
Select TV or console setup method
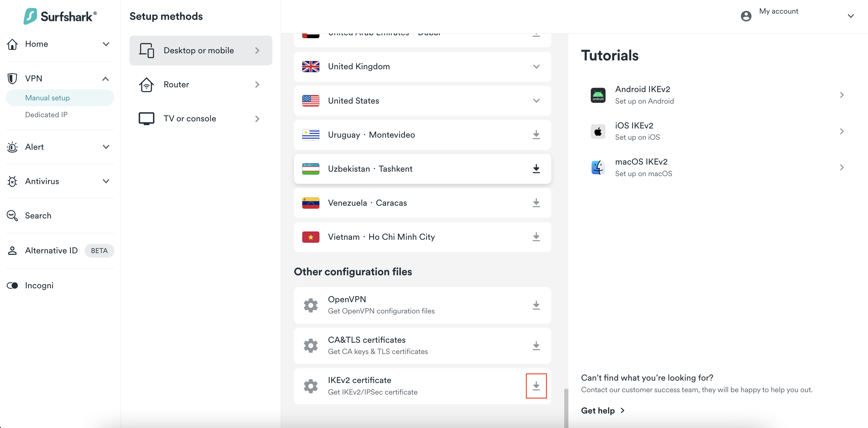click(200, 119)
